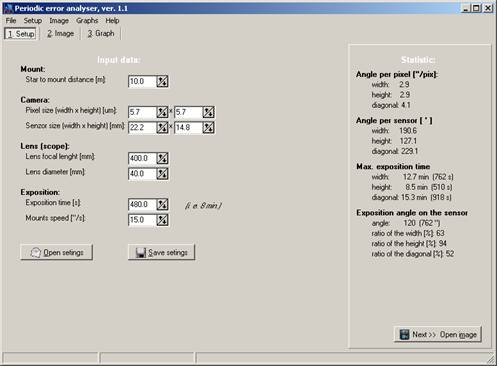Click calculator icon beside sensor width 22.2

point(162,128)
